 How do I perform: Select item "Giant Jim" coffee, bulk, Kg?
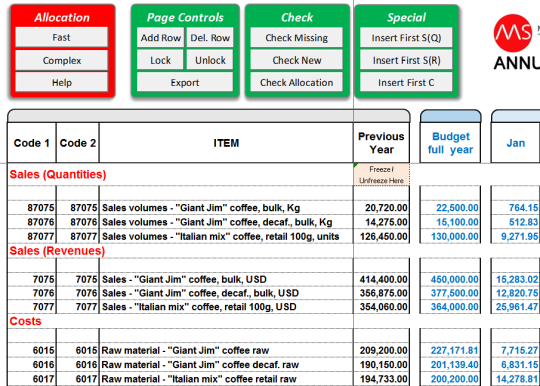[226, 208]
